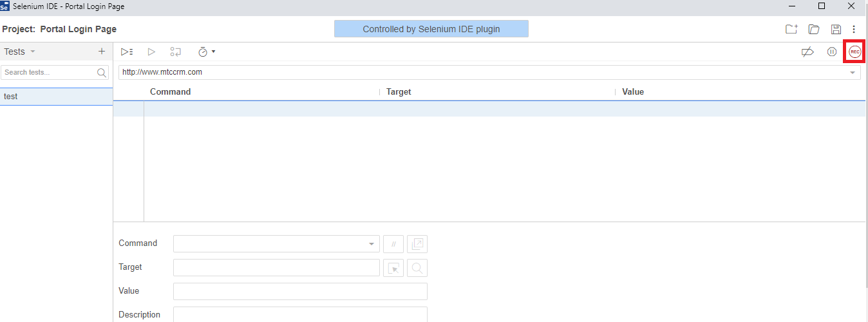
Task: Run current test play icon
Action: click(x=151, y=52)
